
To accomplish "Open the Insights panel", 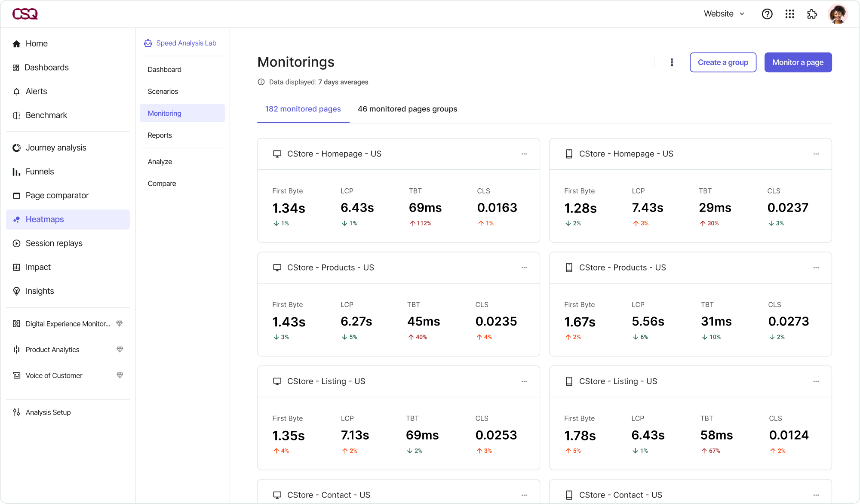I will click(40, 291).
